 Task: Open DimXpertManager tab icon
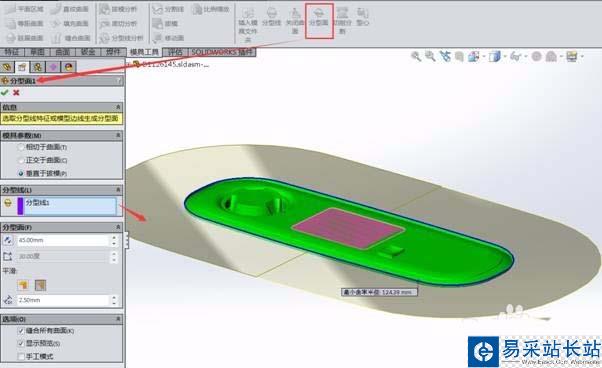point(53,67)
